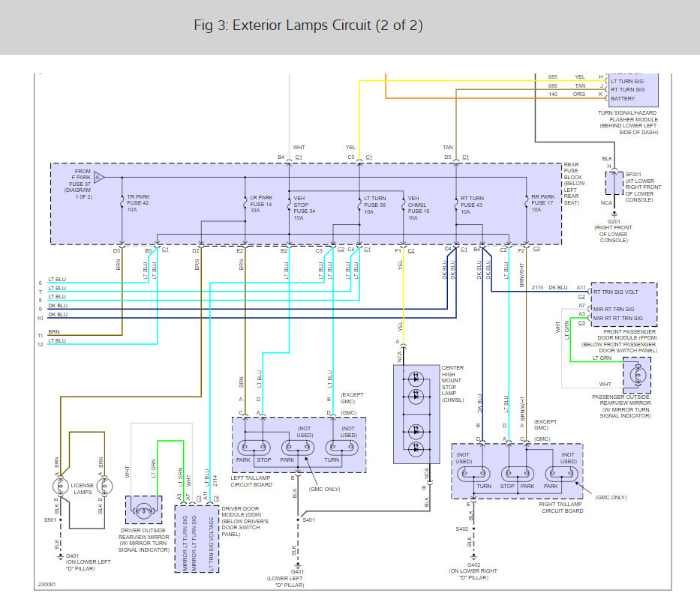The height and width of the screenshot is (611, 700).
Task: Click 'LEFT TAILLAMP CIRCUIT BOARD' caption
Action: [251, 481]
